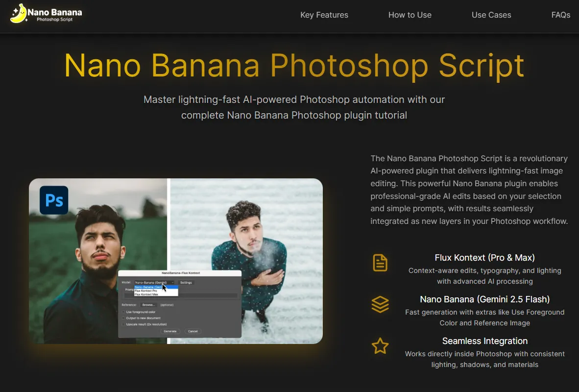The image size is (579, 392).
Task: Check Output to new document
Action: pos(123,318)
